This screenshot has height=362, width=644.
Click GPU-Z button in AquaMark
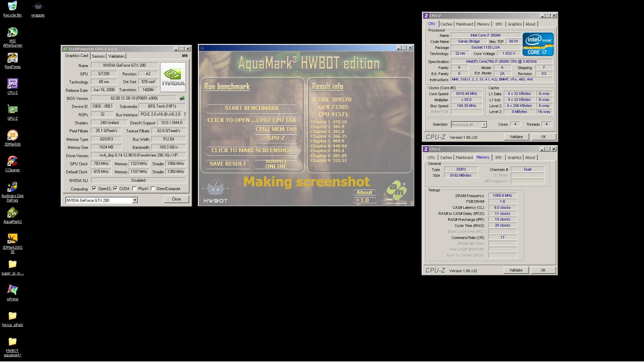(x=276, y=138)
